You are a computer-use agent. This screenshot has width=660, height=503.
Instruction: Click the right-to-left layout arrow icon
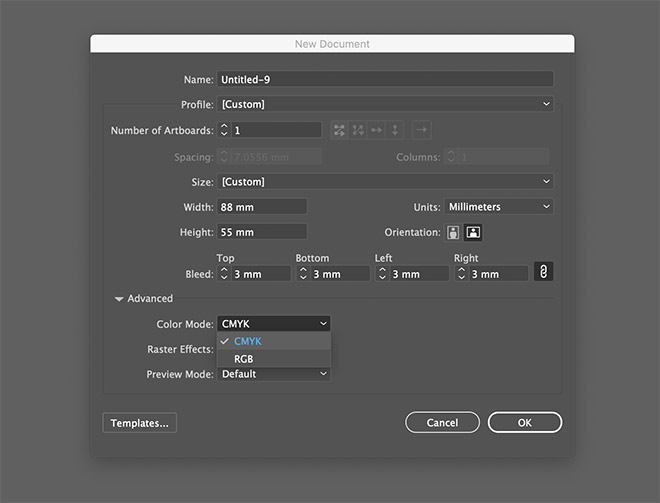pyautogui.click(x=421, y=130)
